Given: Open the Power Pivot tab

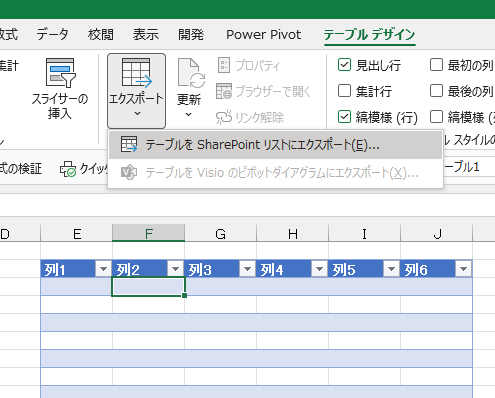Looking at the screenshot, I should click(263, 34).
